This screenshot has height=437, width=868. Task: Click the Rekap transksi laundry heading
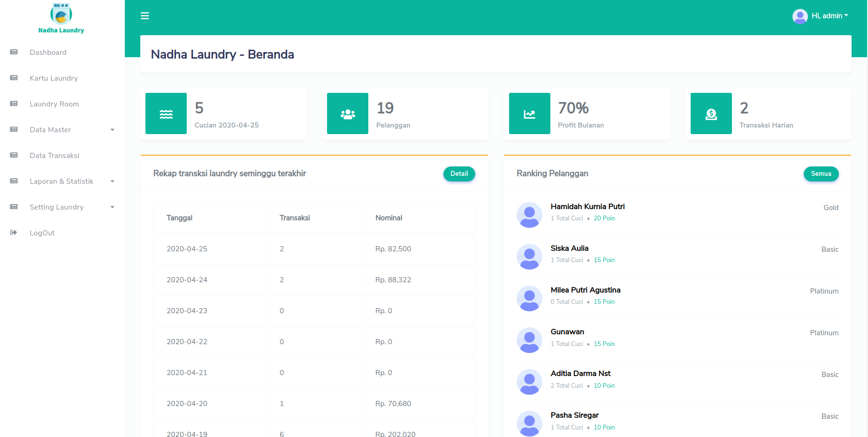229,173
